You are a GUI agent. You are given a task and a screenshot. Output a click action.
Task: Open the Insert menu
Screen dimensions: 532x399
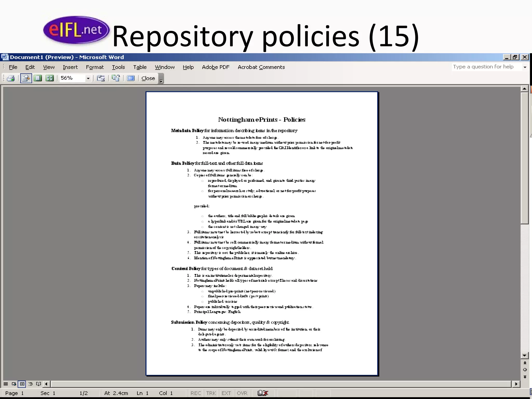click(x=70, y=67)
